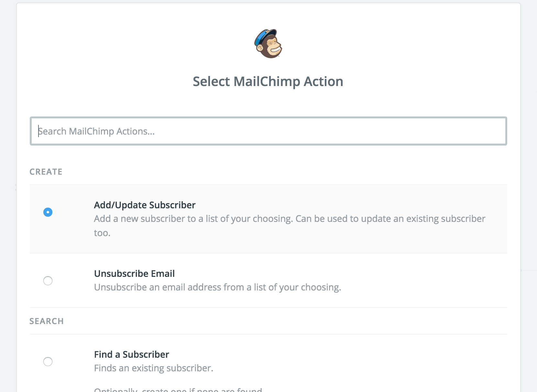Click the CREATE section header
The height and width of the screenshot is (392, 537).
tap(46, 172)
